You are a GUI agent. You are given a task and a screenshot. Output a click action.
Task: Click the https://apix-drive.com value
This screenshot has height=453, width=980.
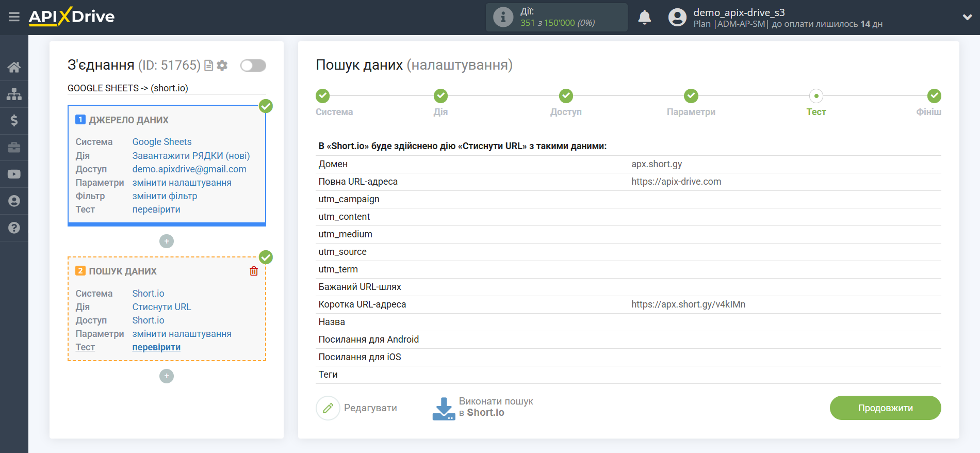[x=676, y=181]
